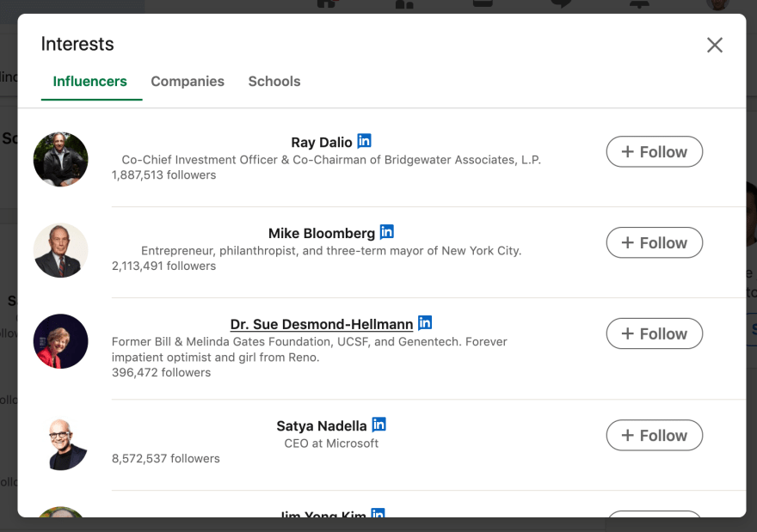Click Satya Nadella's profile photo
Viewport: 757px width, 532px height.
click(61, 443)
